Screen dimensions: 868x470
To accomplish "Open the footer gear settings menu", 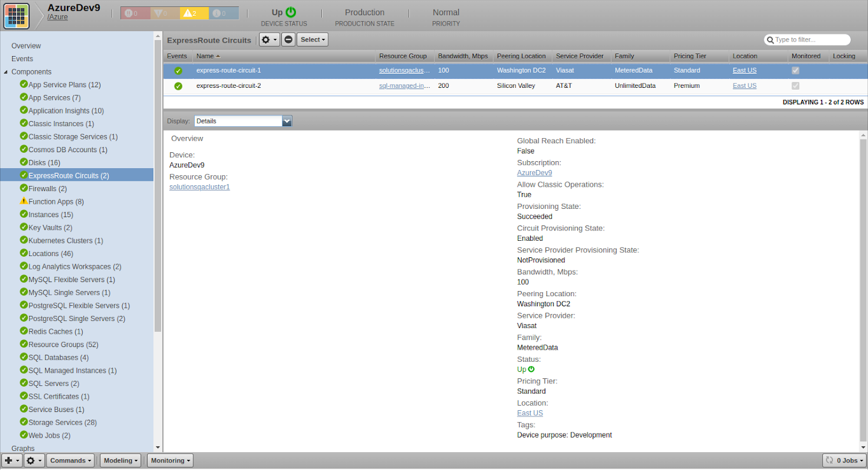I will coord(34,460).
